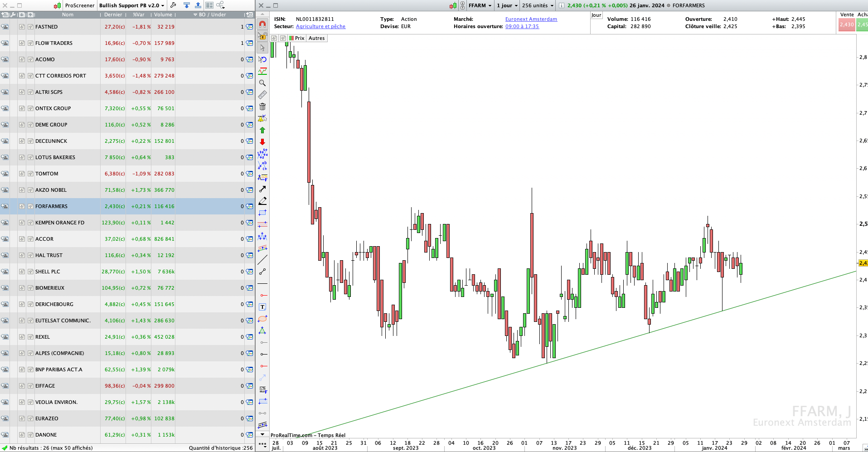This screenshot has height=452, width=868.
Task: Open the 'Agriculture et pêche' sector link
Action: 320,26
